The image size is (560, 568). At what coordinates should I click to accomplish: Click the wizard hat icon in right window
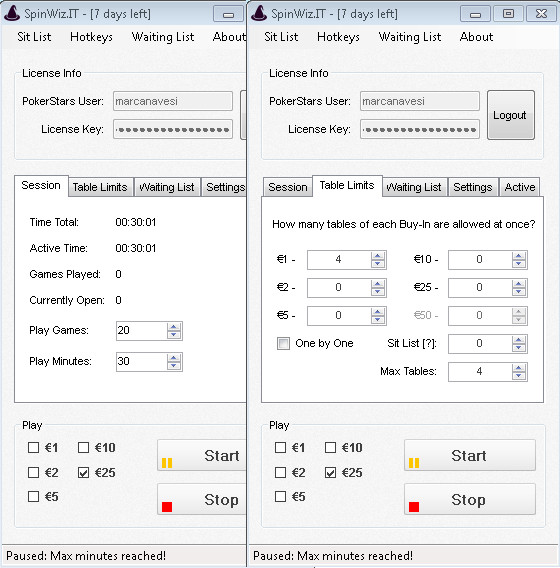(259, 13)
